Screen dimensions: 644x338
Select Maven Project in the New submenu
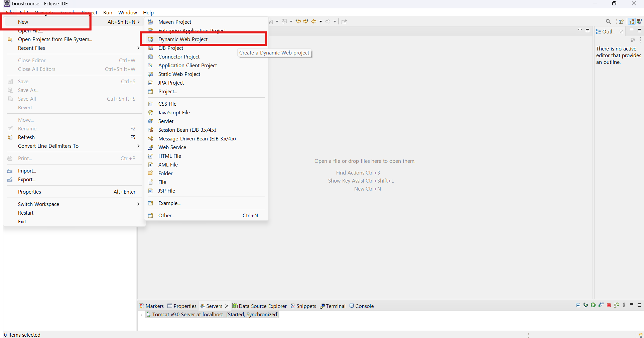[206, 22]
